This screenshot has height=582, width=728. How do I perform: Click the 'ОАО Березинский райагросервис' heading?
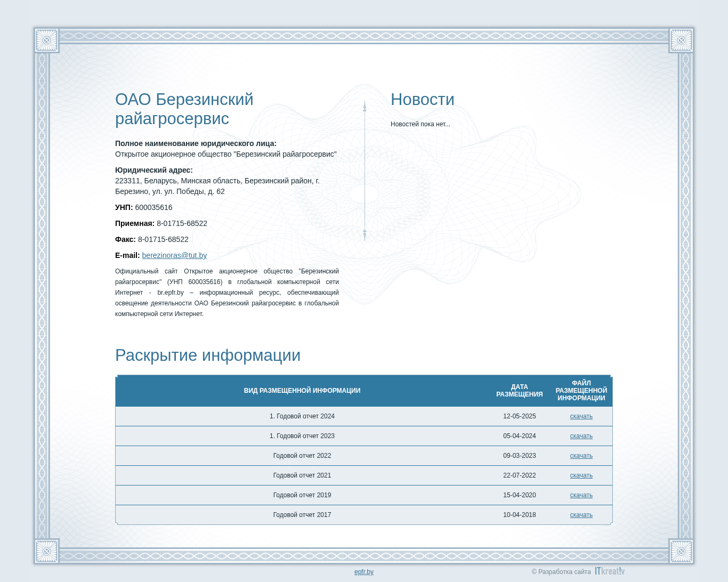pos(184,109)
